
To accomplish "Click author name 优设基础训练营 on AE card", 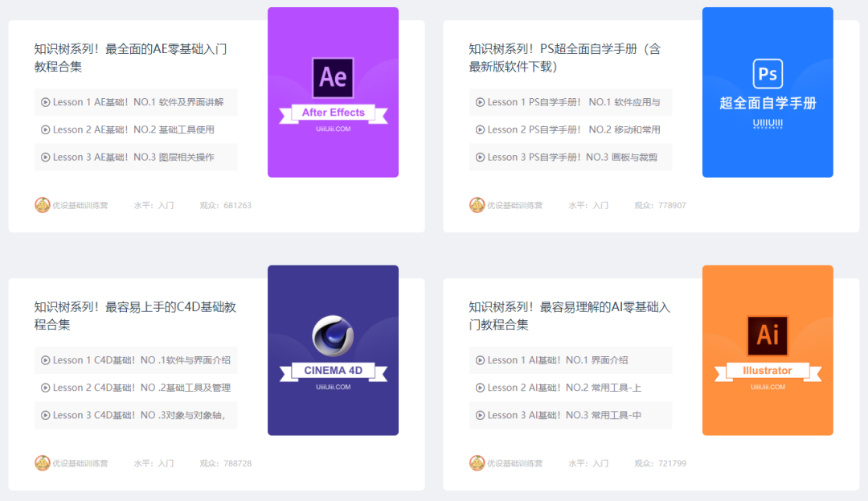I will [x=80, y=205].
